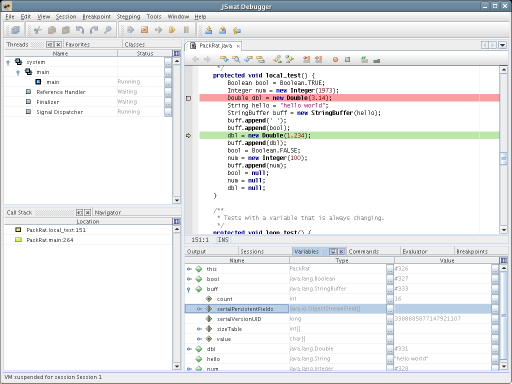Click the find previous occurrence editor icon
The width and height of the screenshot is (512, 384).
coord(248,59)
